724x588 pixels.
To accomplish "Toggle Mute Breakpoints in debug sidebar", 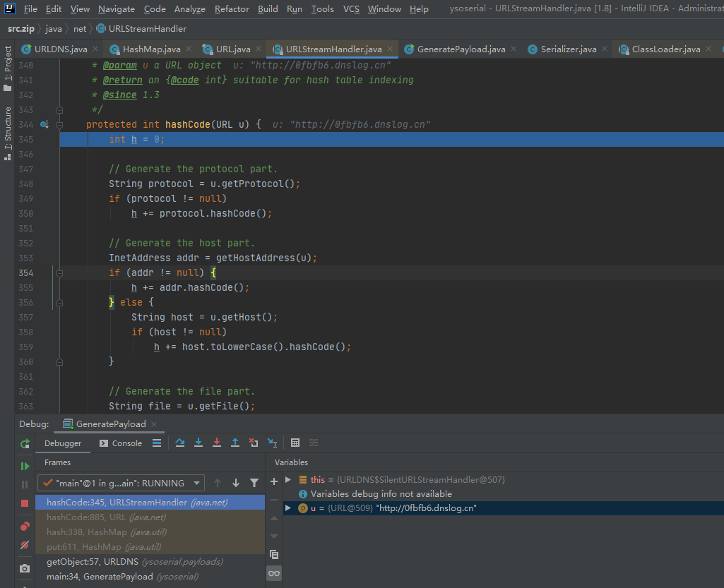I will click(x=25, y=545).
